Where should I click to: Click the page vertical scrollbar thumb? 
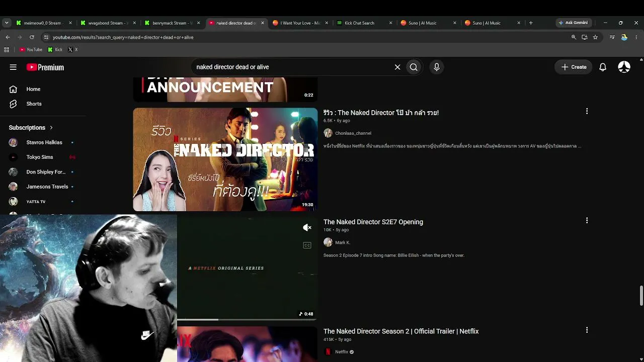tap(641, 295)
